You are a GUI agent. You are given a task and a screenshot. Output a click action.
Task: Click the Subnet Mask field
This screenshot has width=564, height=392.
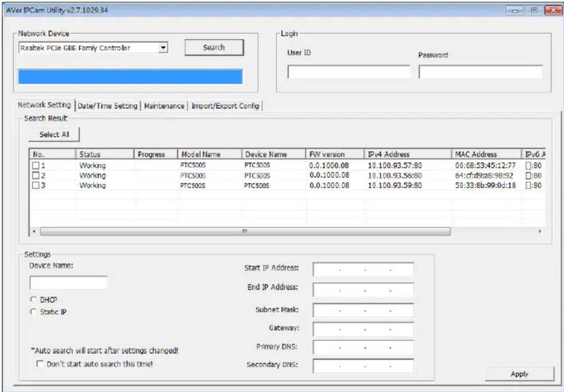click(x=363, y=310)
